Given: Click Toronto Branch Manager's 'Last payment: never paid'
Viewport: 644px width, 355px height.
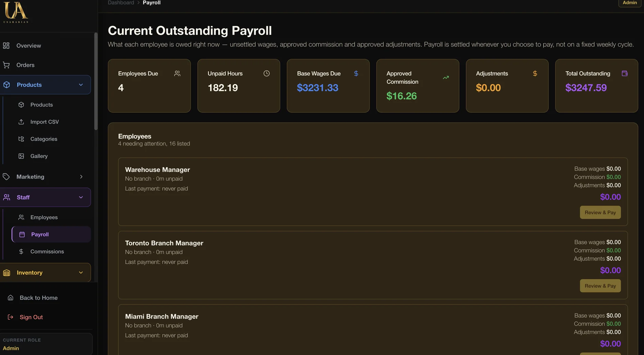Looking at the screenshot, I should 156,262.
